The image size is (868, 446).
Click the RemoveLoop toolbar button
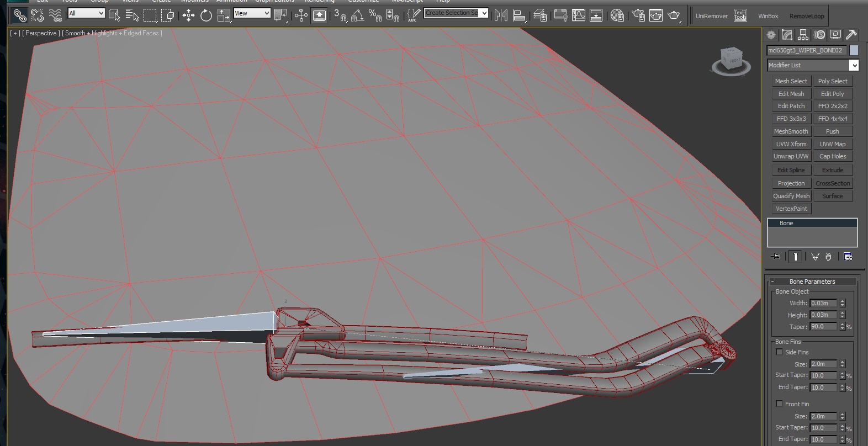click(807, 16)
